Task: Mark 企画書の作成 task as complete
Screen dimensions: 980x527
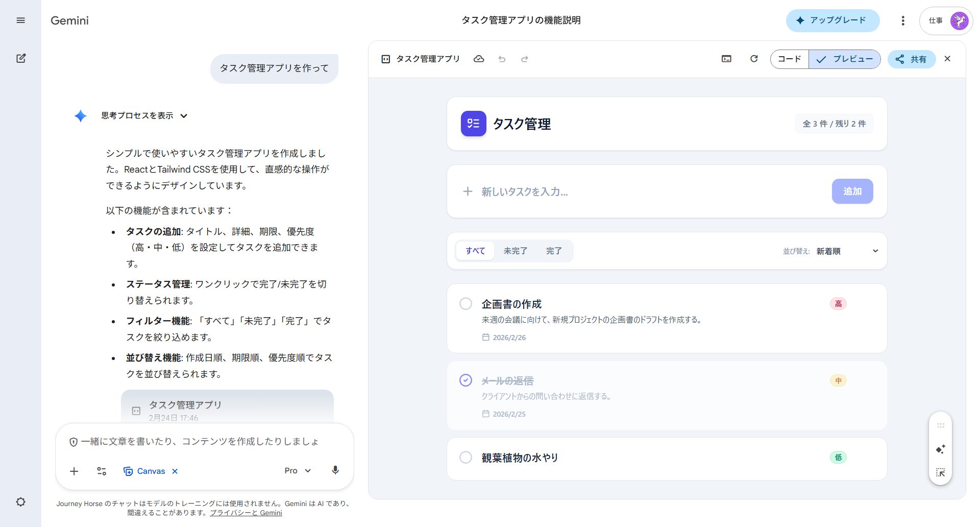Action: [465, 303]
